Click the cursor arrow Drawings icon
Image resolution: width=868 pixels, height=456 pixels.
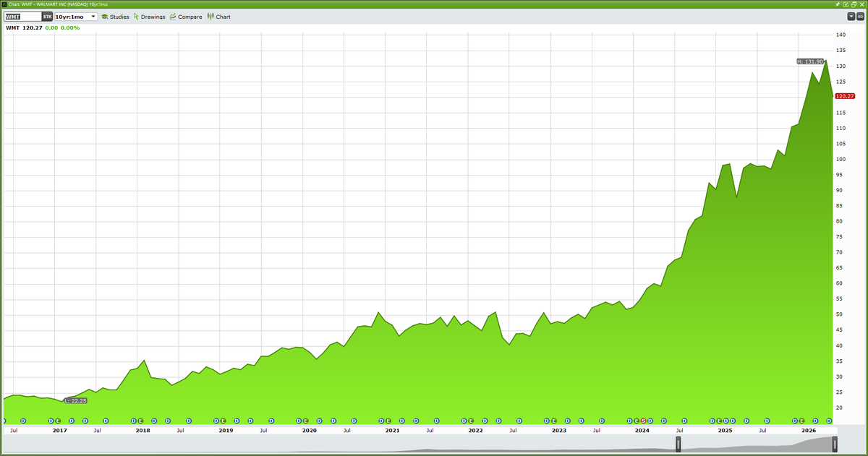136,16
